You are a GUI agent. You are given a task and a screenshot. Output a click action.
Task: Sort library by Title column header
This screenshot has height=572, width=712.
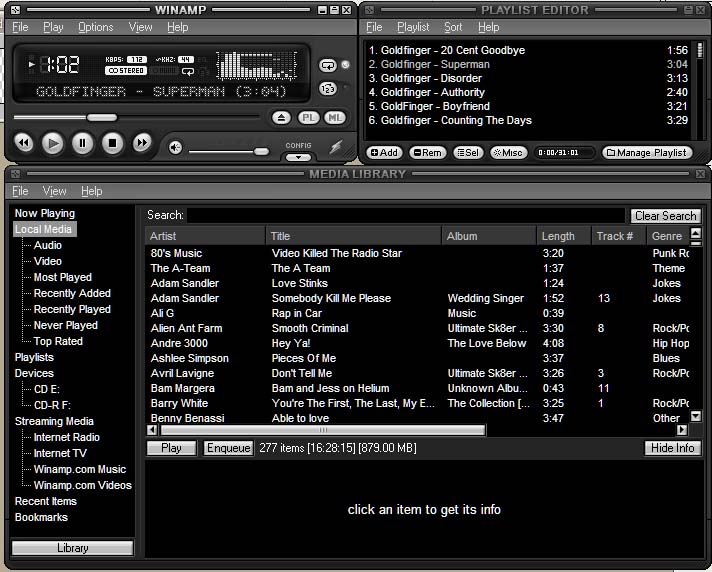pyautogui.click(x=353, y=236)
